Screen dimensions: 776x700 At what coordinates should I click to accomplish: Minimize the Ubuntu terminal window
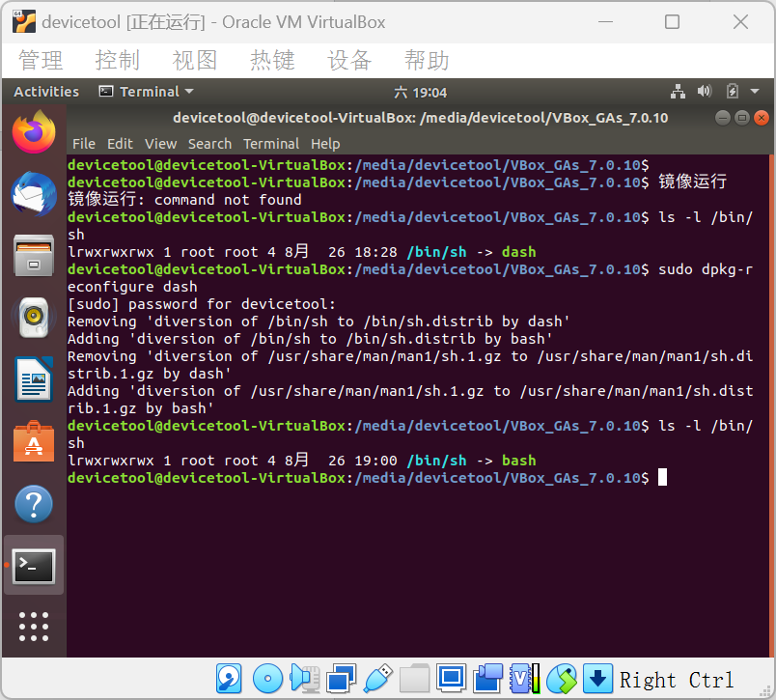pos(723,118)
